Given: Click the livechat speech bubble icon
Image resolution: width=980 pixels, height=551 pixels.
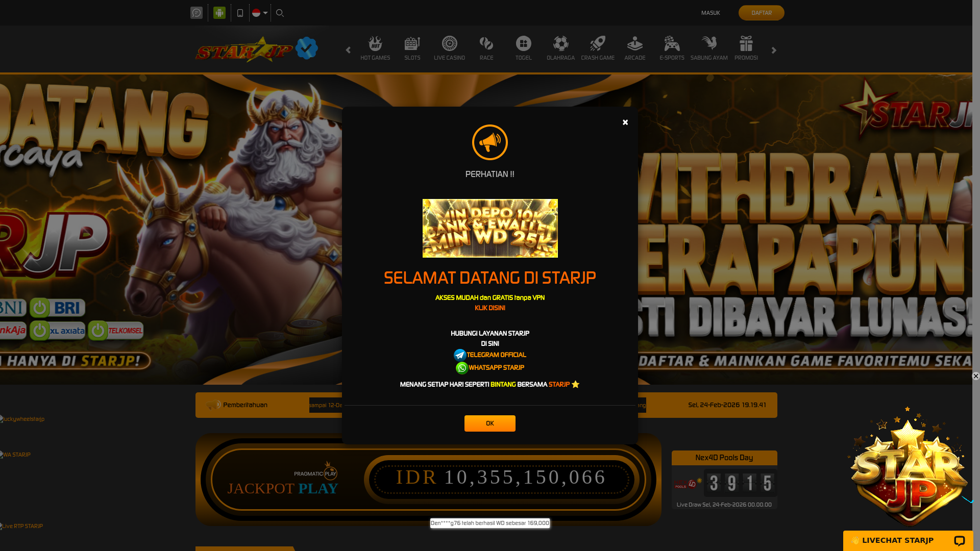Looking at the screenshot, I should (960, 541).
